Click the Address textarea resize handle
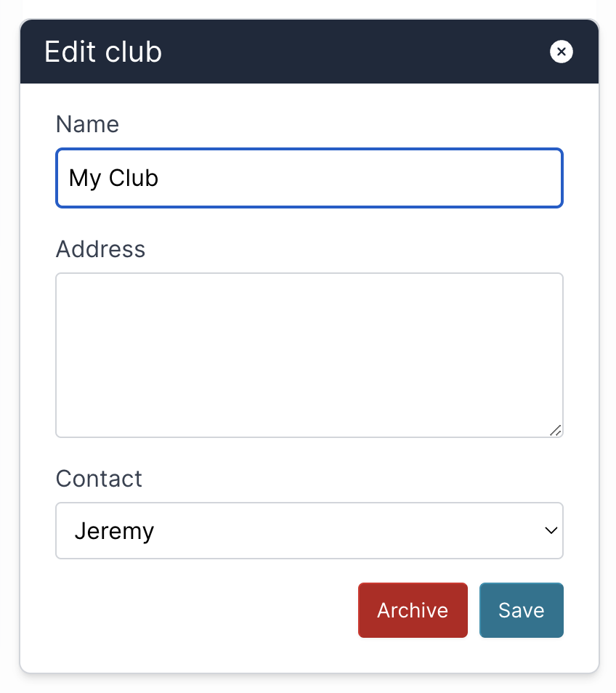616x693 pixels. point(556,430)
